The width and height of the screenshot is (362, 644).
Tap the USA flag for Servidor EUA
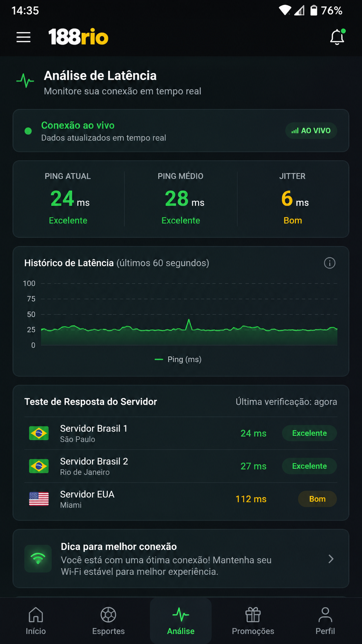(39, 499)
